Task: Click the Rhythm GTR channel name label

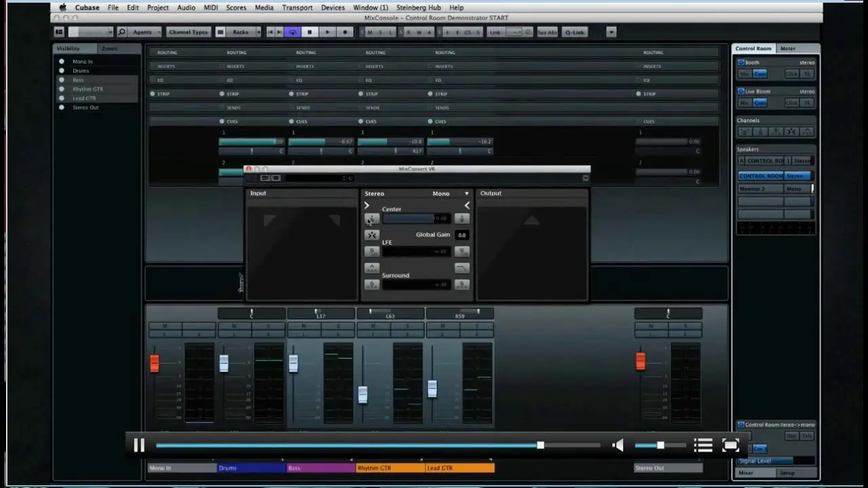Action: coord(390,468)
